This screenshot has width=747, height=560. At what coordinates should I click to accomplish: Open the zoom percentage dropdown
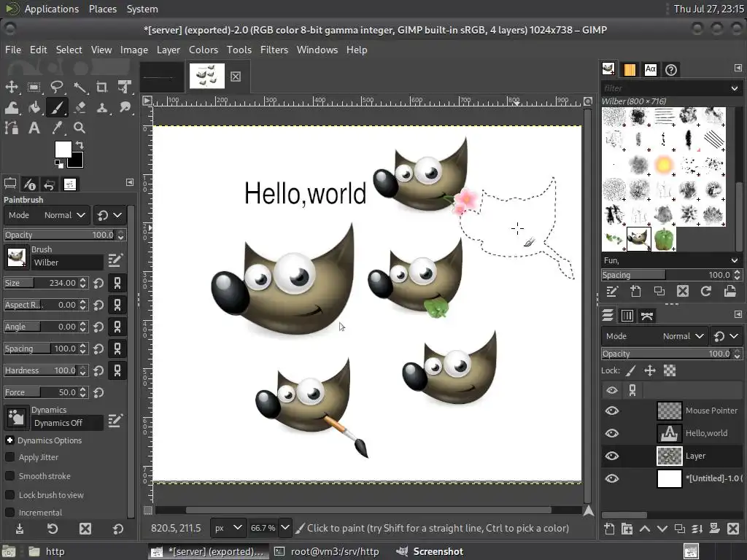[285, 528]
